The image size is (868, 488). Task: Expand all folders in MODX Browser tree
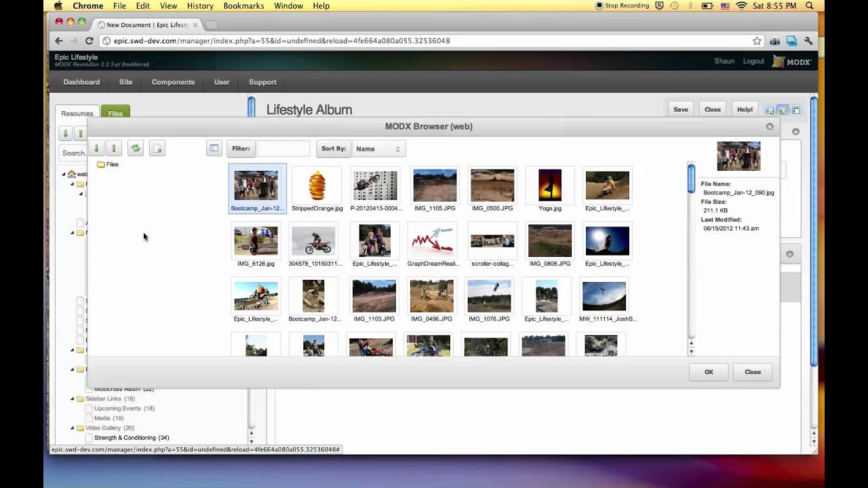[x=96, y=148]
